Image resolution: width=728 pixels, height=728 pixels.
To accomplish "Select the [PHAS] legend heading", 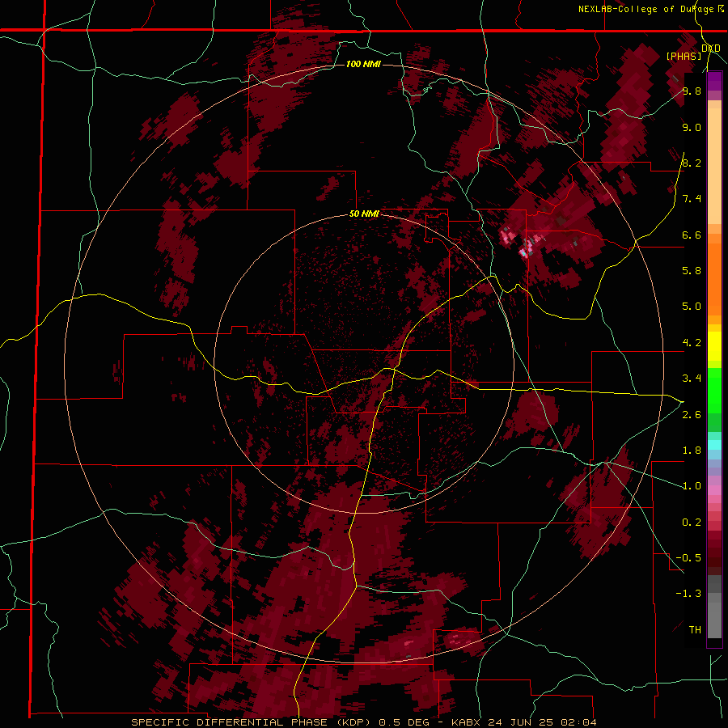I will point(684,56).
